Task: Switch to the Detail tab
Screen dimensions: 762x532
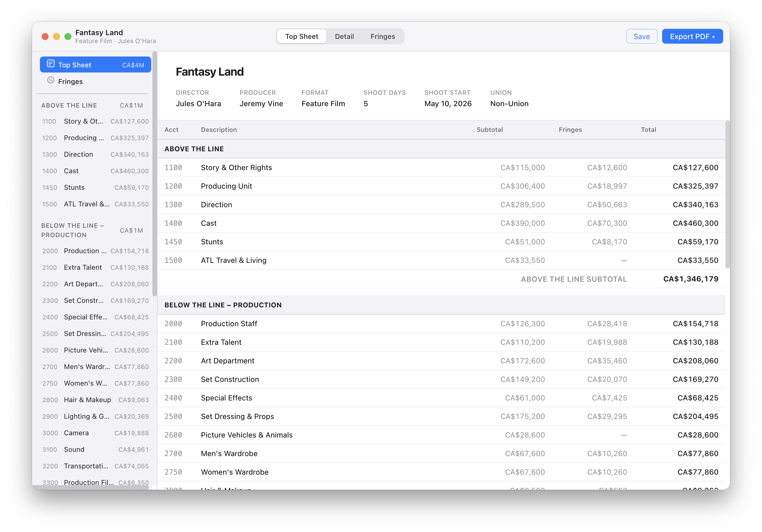Action: (x=344, y=37)
